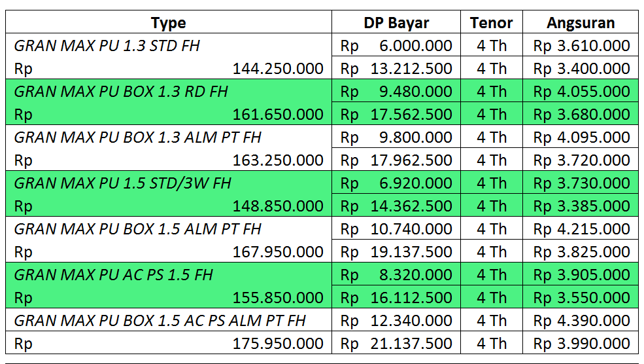Screen dimensions: 644x364
Task: Select the GRAN MAX PU AC PS 1.5 FH cell
Action: click(x=114, y=275)
